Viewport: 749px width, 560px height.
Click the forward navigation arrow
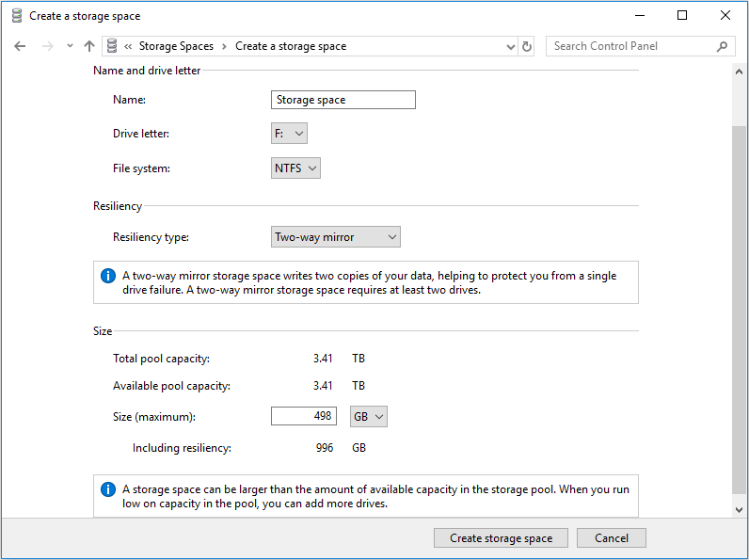(x=48, y=46)
